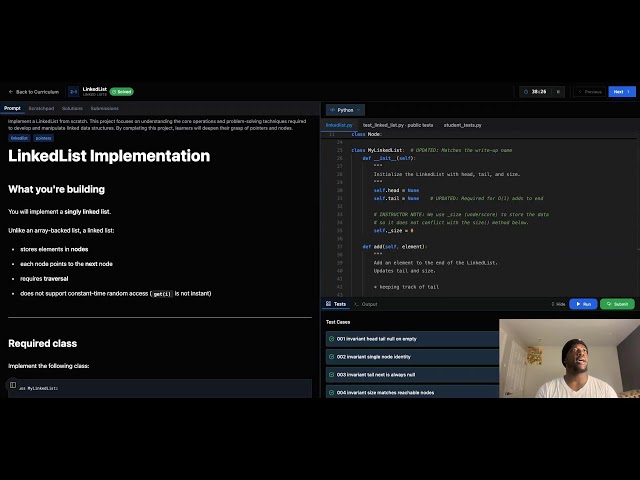This screenshot has height=480, width=640.
Task: Click the Hide panel toggle
Action: (x=558, y=304)
